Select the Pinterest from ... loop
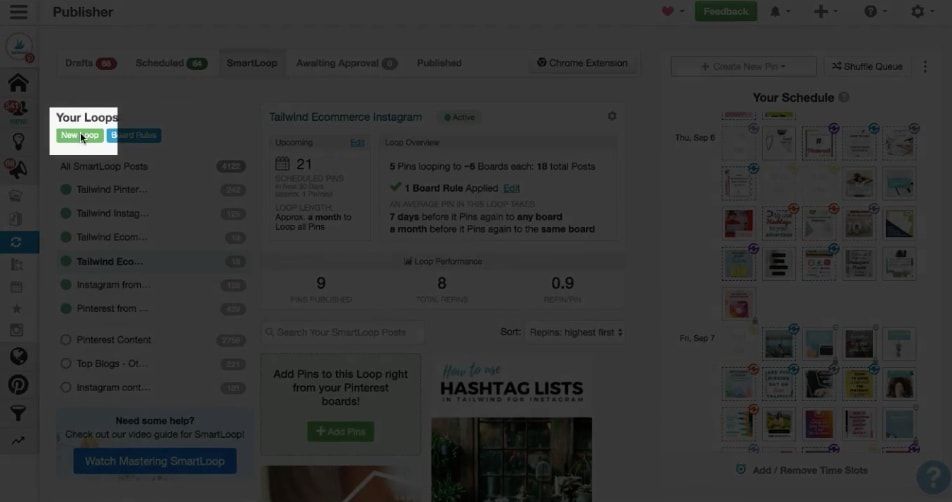 (152, 308)
